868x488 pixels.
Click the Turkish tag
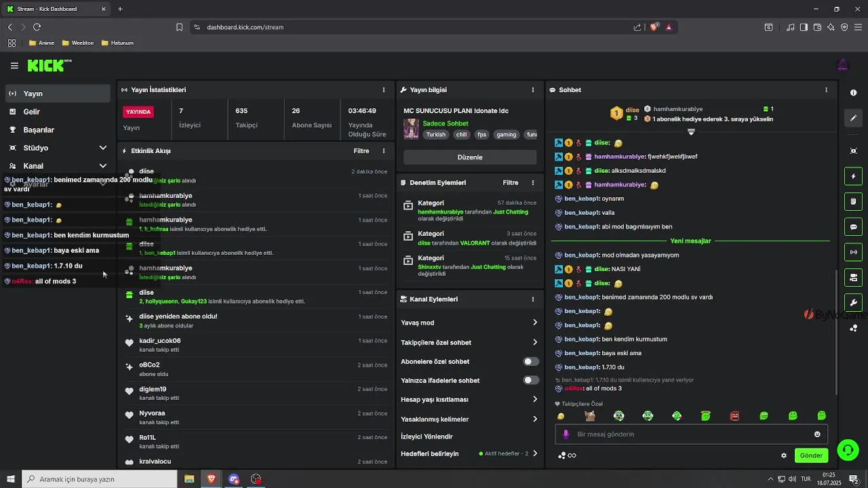(x=436, y=134)
